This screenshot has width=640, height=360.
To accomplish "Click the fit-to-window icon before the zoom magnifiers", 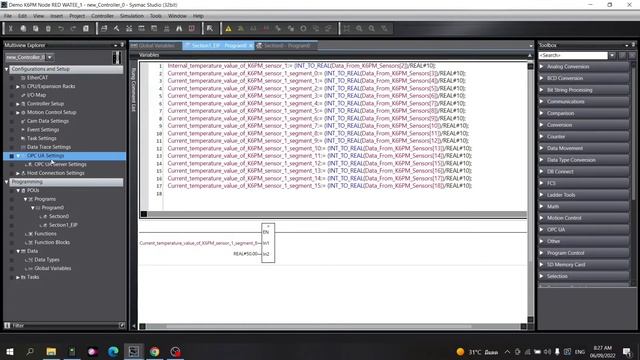I will [x=347, y=29].
